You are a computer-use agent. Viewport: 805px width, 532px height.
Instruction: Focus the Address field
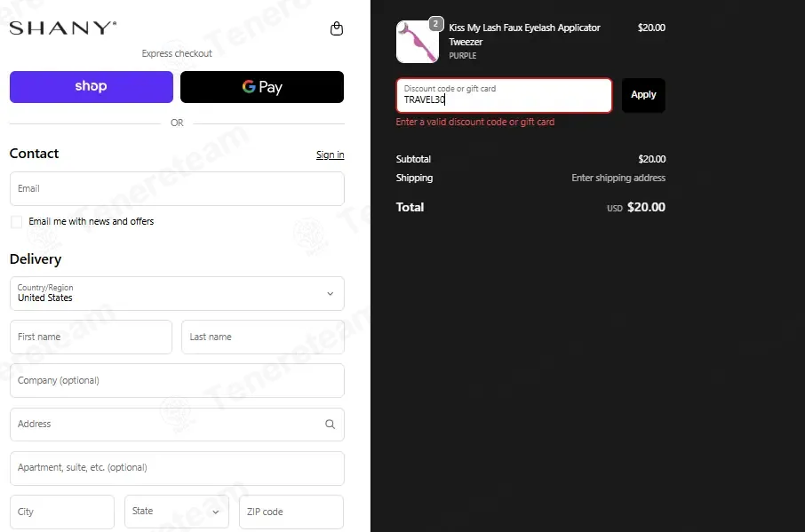(177, 425)
